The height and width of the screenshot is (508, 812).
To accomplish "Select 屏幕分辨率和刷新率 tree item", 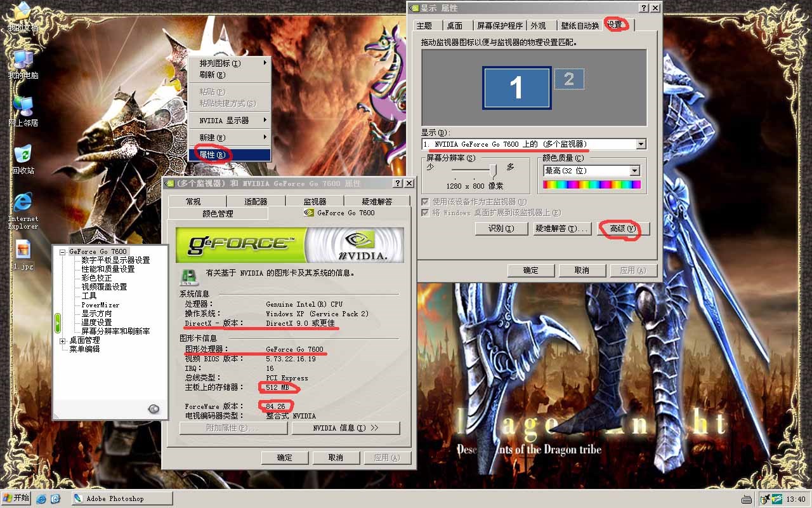I will (115, 331).
